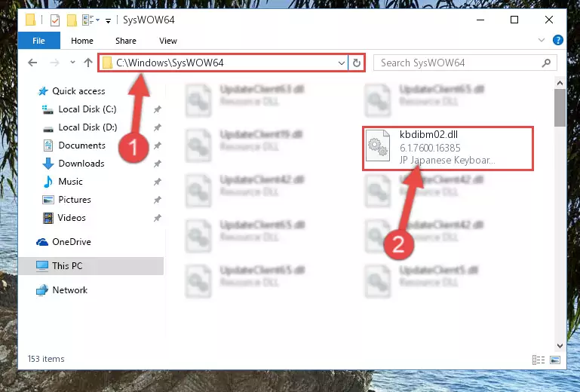The height and width of the screenshot is (392, 580).
Task: Close the SysWOW64 window
Action: pyautogui.click(x=549, y=20)
